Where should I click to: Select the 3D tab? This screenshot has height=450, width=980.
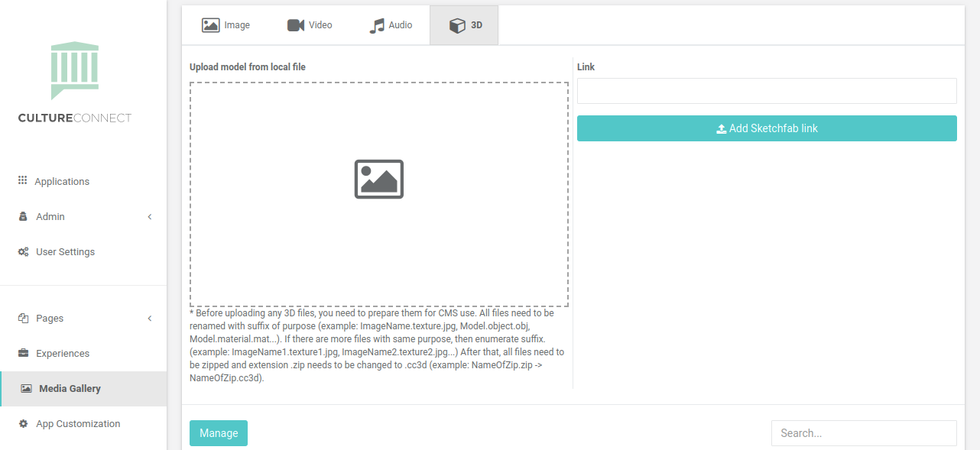click(x=464, y=25)
